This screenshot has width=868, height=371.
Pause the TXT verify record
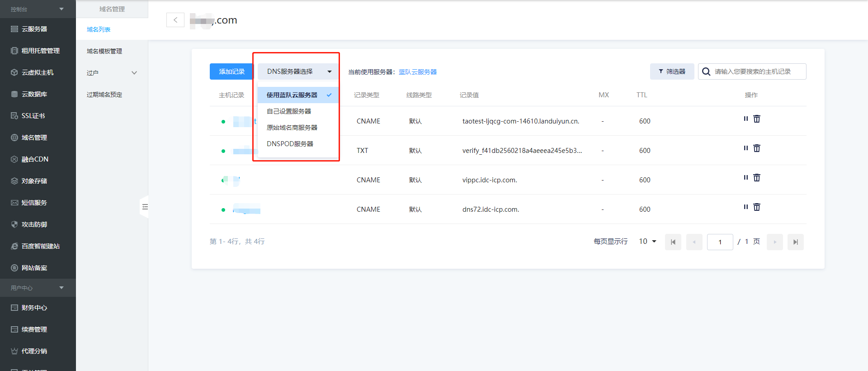(745, 148)
